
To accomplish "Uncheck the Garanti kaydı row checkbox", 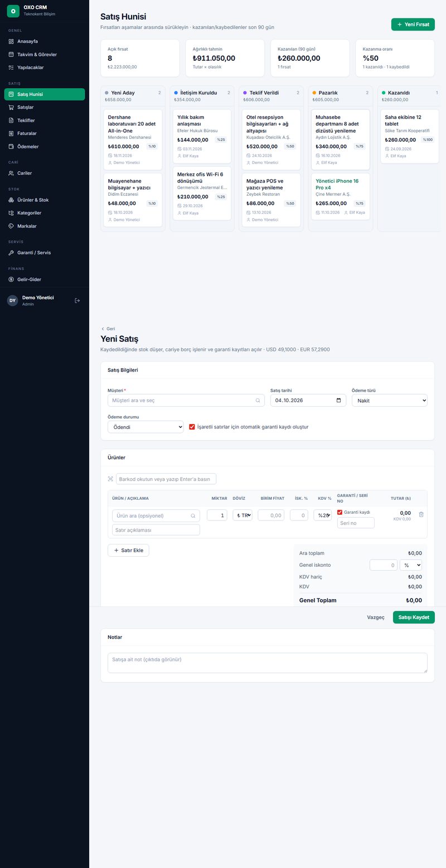I will (340, 512).
